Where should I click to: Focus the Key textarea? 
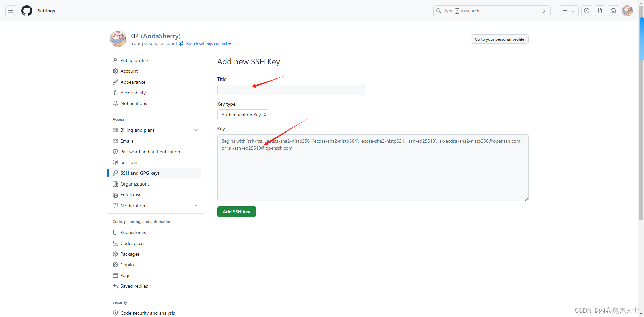pos(373,168)
